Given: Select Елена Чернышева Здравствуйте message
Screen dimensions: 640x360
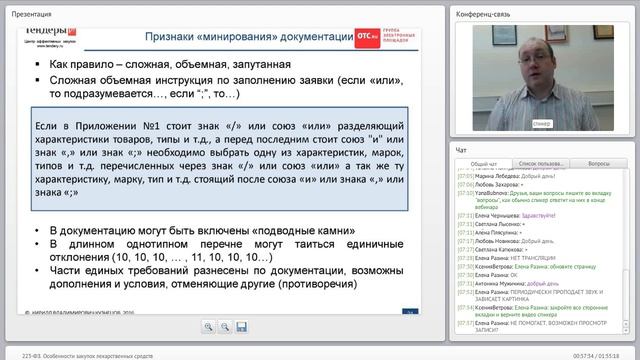Looking at the screenshot, I should pyautogui.click(x=507, y=216).
